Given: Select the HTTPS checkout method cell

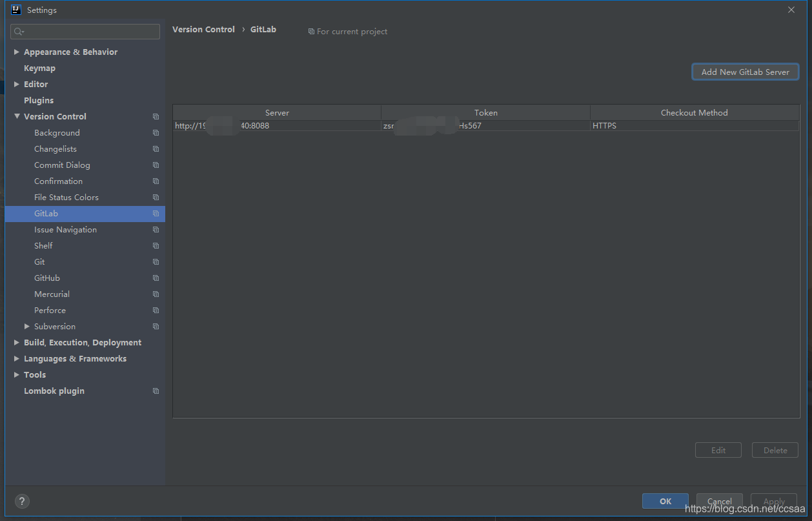Looking at the screenshot, I should click(x=695, y=126).
